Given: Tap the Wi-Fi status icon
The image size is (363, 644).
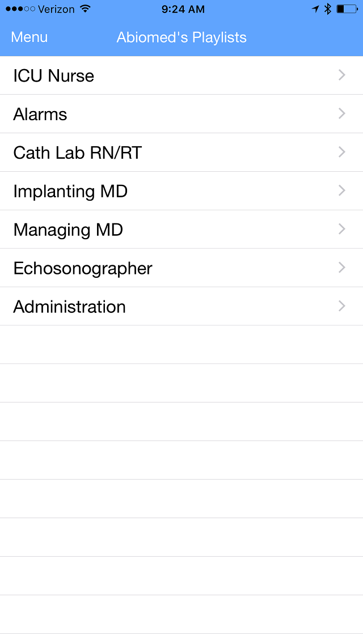Looking at the screenshot, I should pos(85,9).
